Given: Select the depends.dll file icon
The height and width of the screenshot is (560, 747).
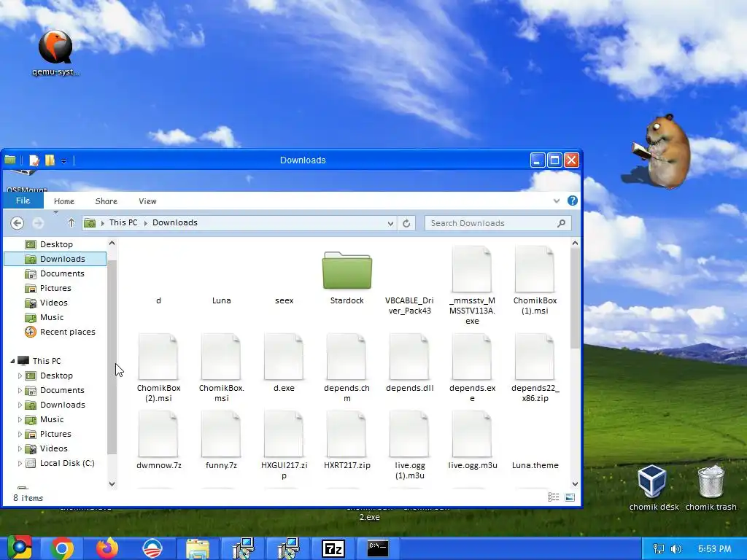Looking at the screenshot, I should tap(409, 357).
